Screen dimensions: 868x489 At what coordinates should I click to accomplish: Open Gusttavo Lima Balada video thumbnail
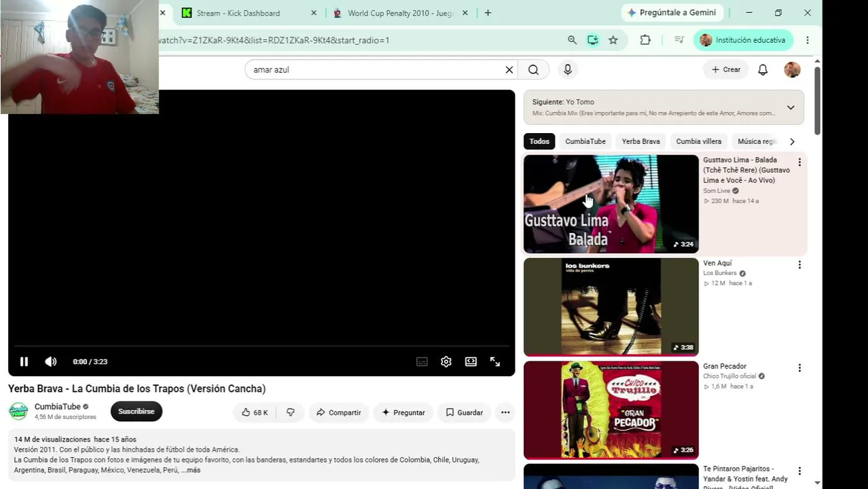[x=611, y=204]
